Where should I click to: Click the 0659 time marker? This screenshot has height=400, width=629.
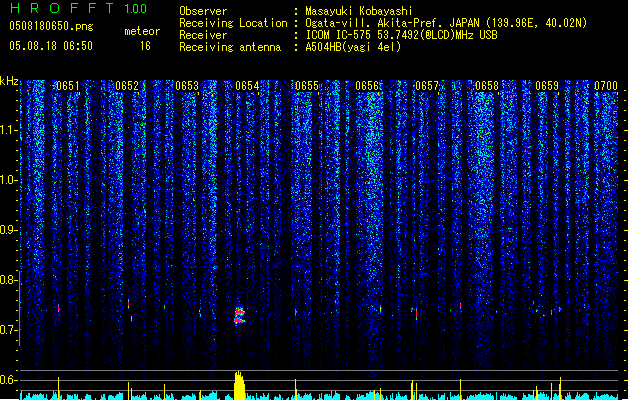click(x=547, y=86)
